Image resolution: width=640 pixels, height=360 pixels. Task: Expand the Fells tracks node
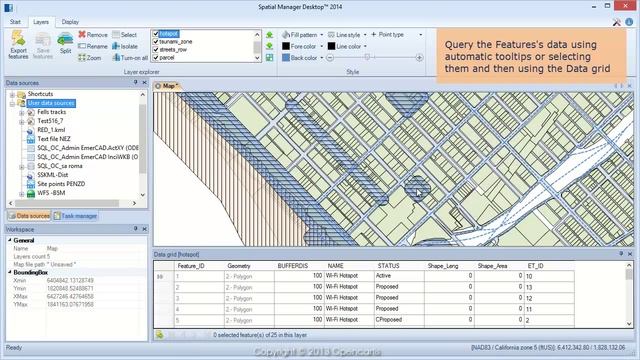(x=22, y=113)
